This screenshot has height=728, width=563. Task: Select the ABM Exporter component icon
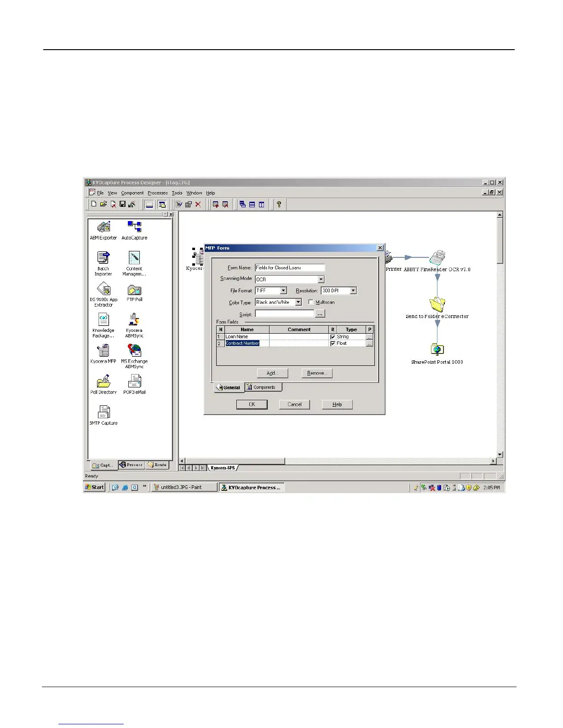tap(103, 227)
